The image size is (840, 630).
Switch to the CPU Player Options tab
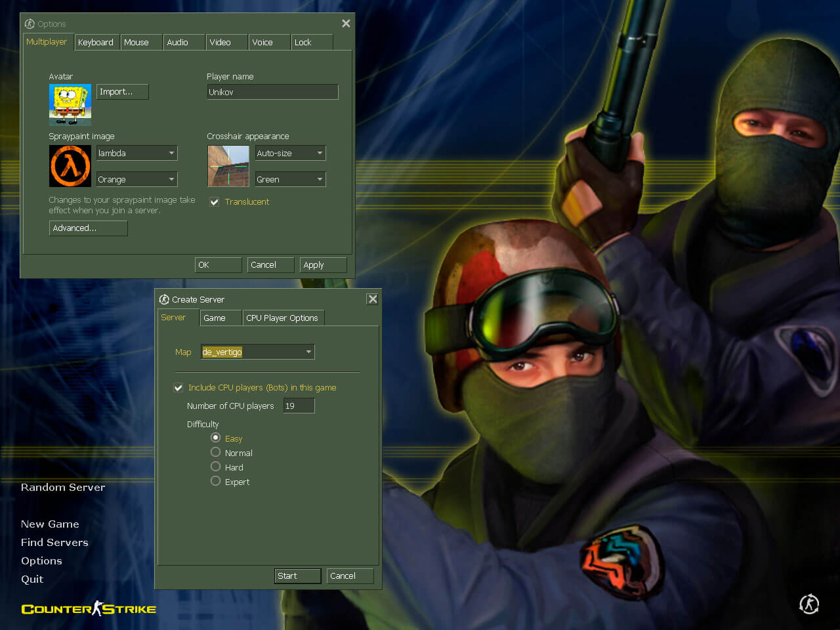[283, 318]
